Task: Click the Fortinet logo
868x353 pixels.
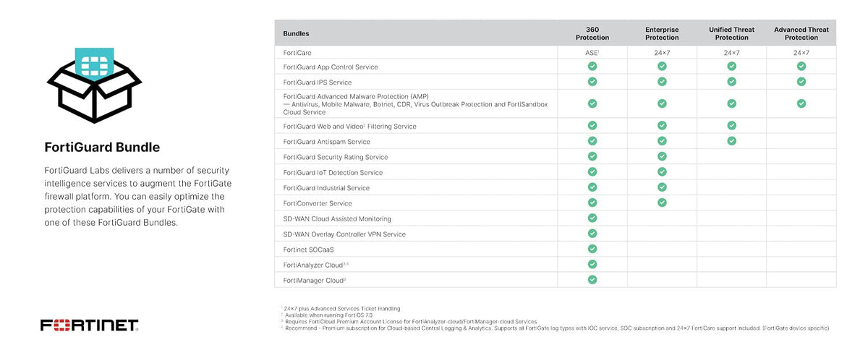Action: 89,325
